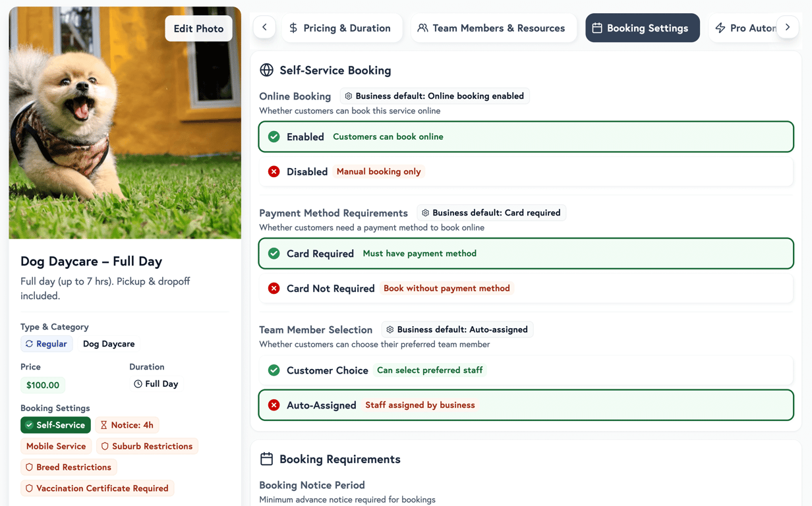The width and height of the screenshot is (812, 506).
Task: Switch to Team Members & Resources tab
Action: pyautogui.click(x=492, y=28)
